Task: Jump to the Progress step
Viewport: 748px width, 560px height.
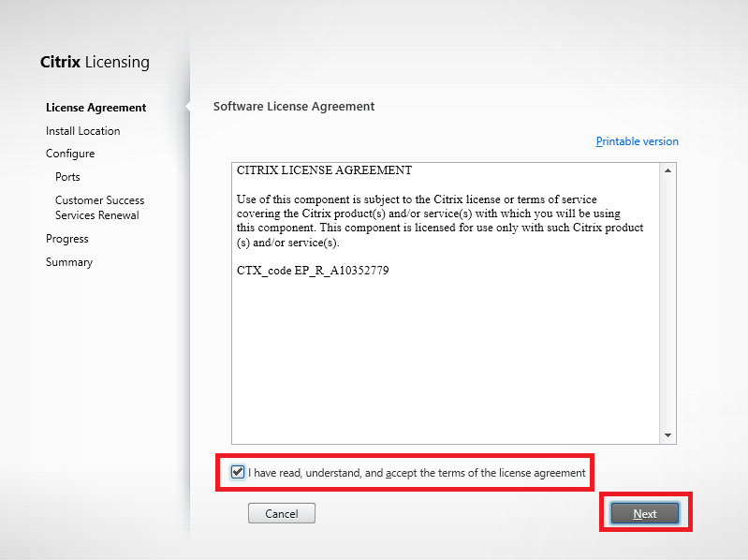Action: pos(67,239)
